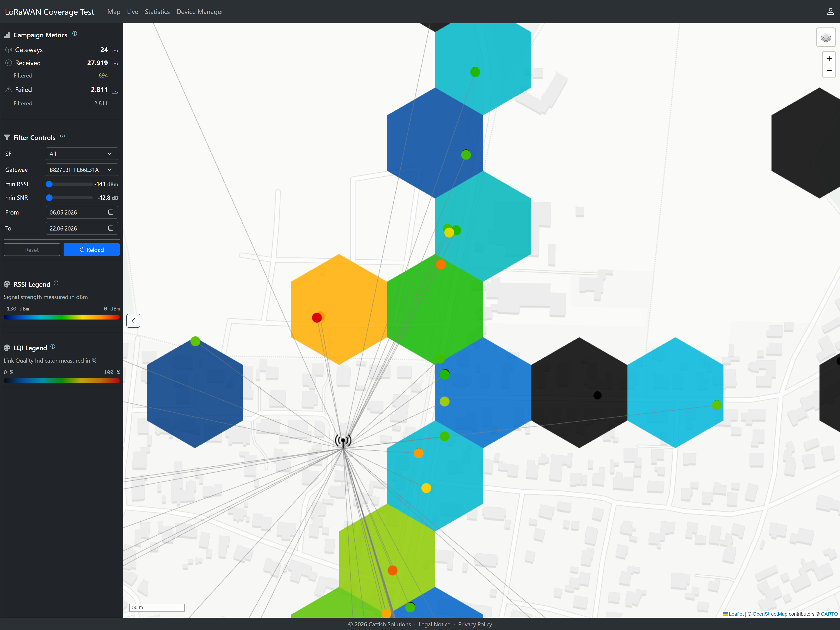840x630 pixels.
Task: Click the Received Filtered value 1.694
Action: (x=101, y=75)
